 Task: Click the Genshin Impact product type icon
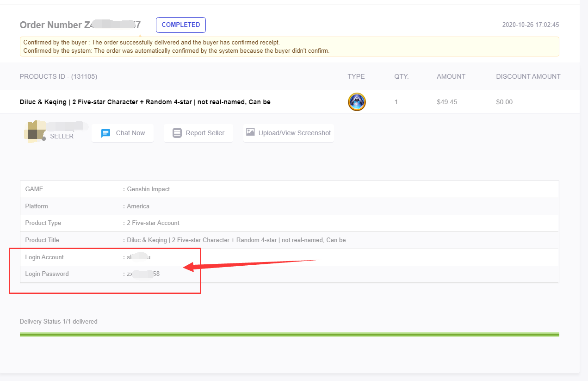click(x=357, y=102)
